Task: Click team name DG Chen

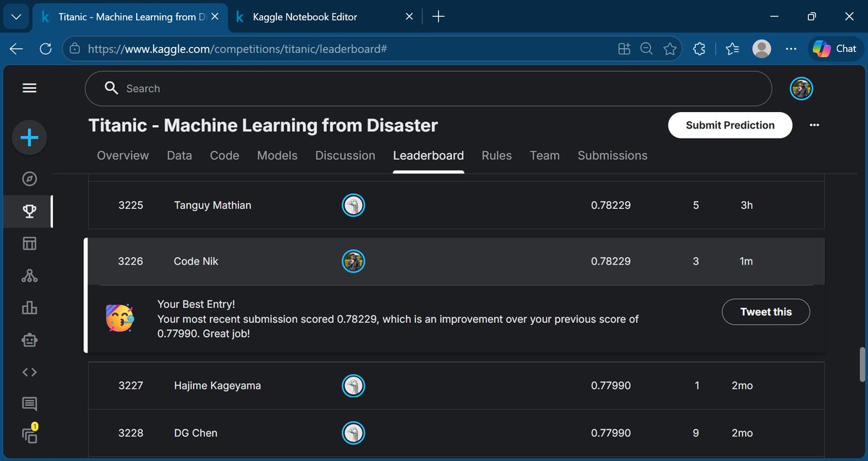Action: coord(195,433)
